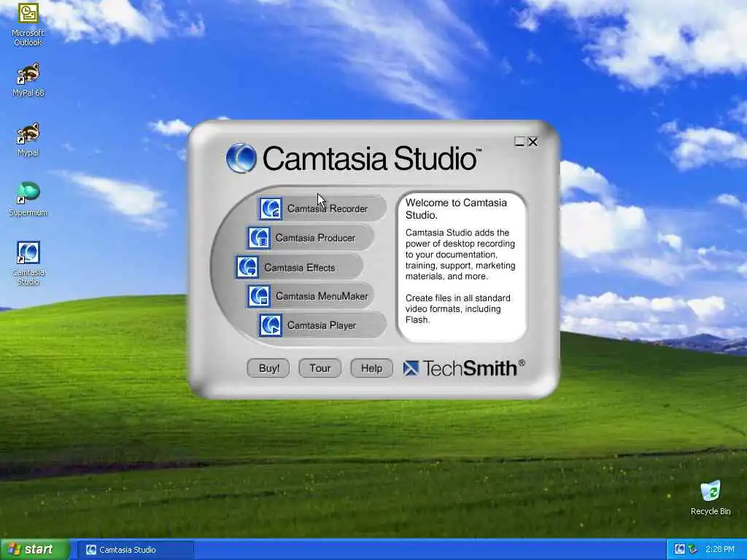Image resolution: width=747 pixels, height=560 pixels.
Task: Click the 2:28 PM clock
Action: pos(720,550)
